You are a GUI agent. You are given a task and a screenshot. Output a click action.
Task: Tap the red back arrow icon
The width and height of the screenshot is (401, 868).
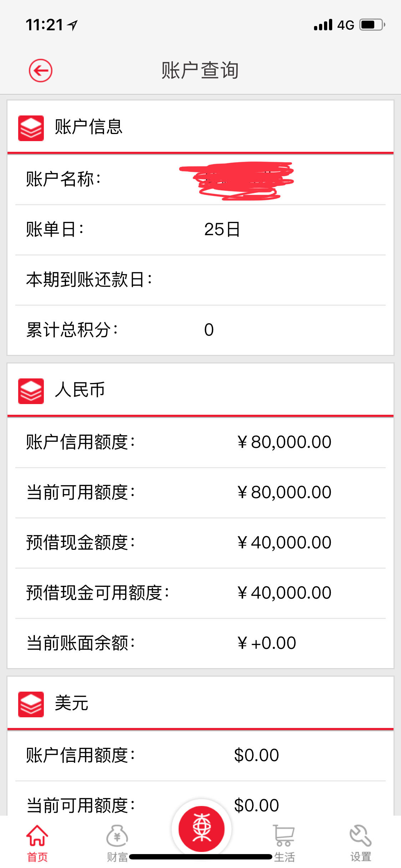41,71
